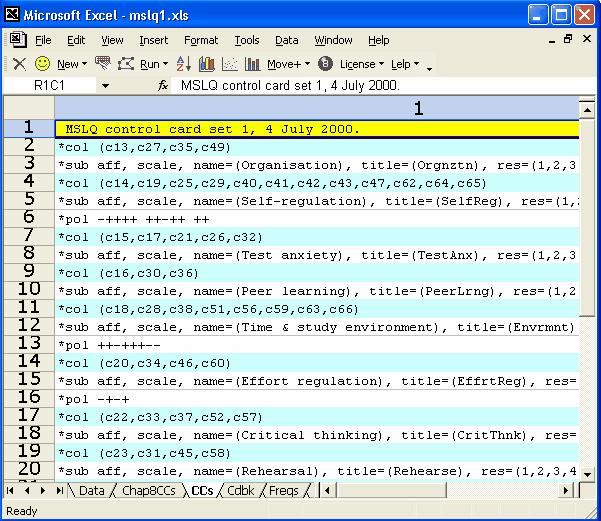601x521 pixels.
Task: Open the Name Box dropdown arrow
Action: 105,86
